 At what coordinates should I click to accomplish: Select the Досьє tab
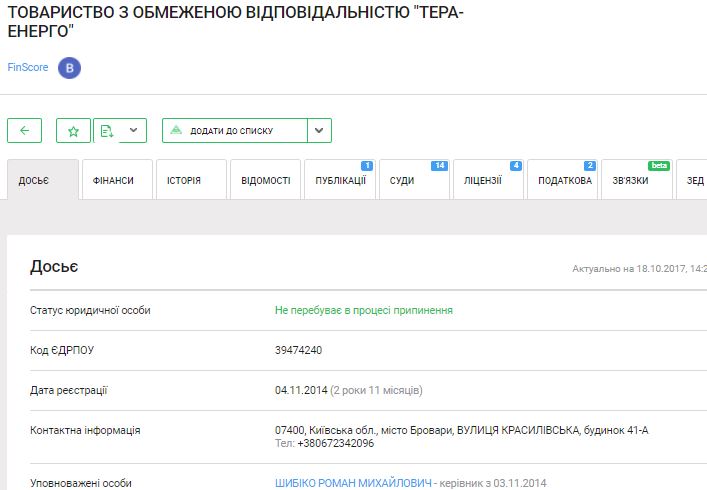pyautogui.click(x=42, y=181)
